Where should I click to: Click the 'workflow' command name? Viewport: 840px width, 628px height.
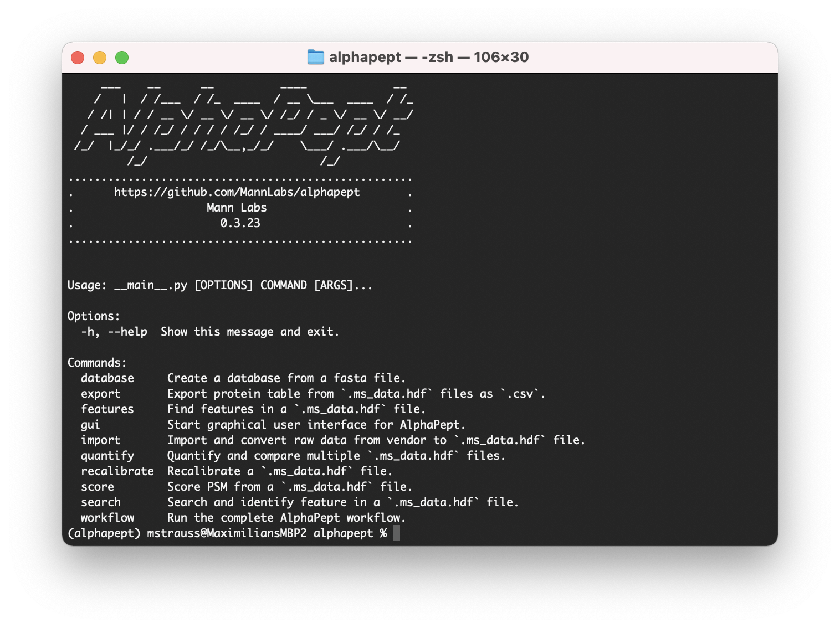point(107,518)
